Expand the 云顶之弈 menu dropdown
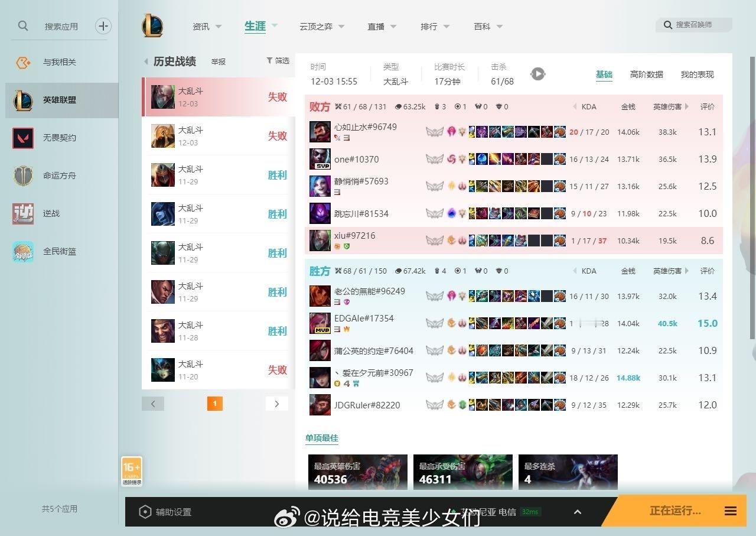Image resolution: width=756 pixels, height=536 pixels. (x=341, y=27)
